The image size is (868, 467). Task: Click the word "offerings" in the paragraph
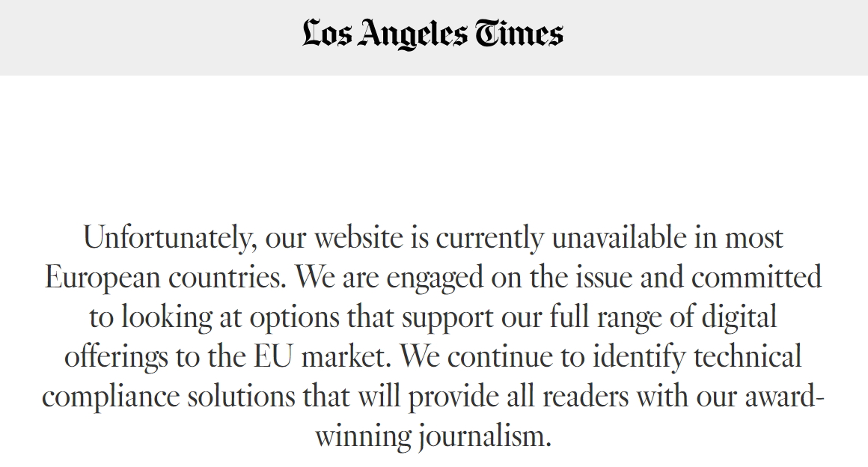pyautogui.click(x=116, y=357)
